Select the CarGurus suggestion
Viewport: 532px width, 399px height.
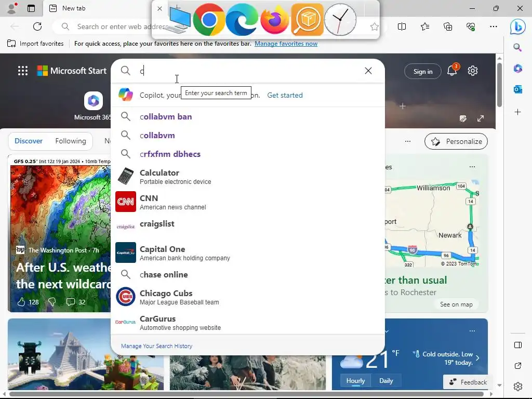248,322
